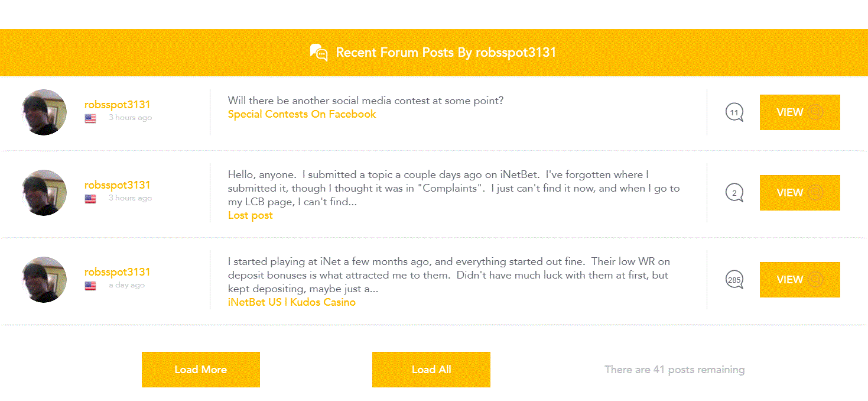The image size is (868, 401).
Task: Click US flag icon on Lost post row
Action: click(x=90, y=199)
